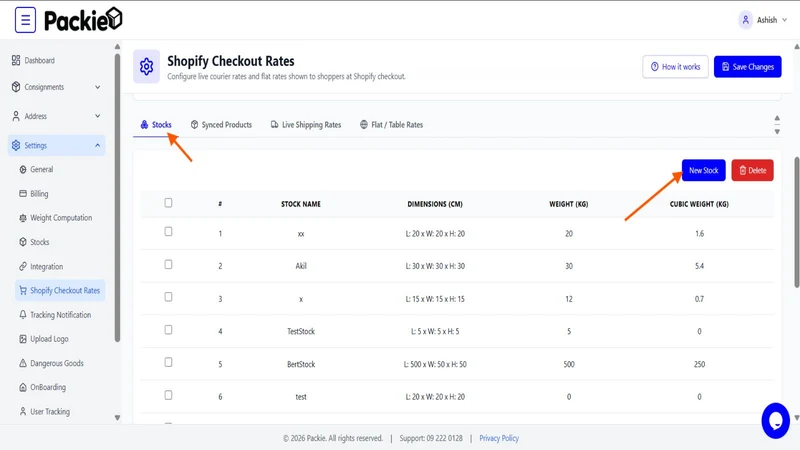Click dimensions L: 500 x W: 50 x H: 50
The image size is (800, 450).
[435, 364]
